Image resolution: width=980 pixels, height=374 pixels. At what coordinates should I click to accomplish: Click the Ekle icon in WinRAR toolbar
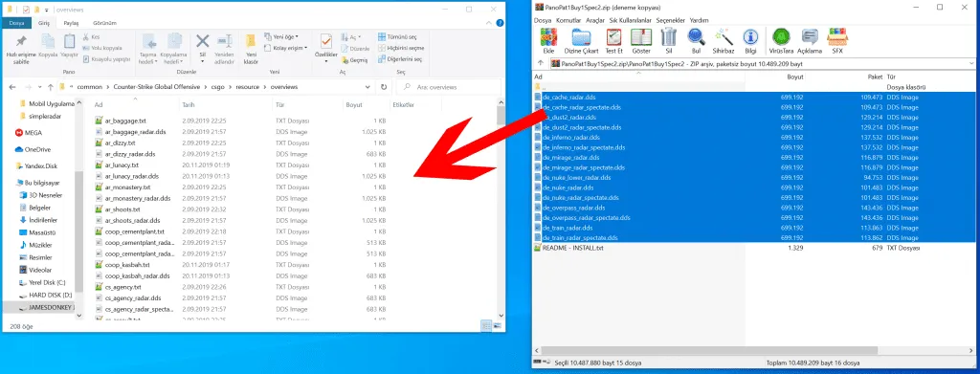click(548, 40)
